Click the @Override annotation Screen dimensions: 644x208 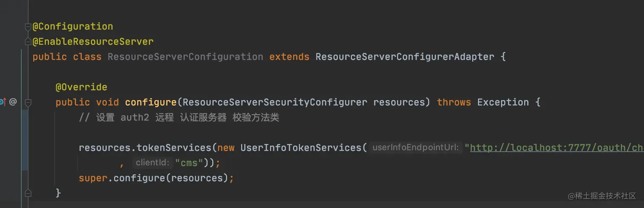(81, 87)
